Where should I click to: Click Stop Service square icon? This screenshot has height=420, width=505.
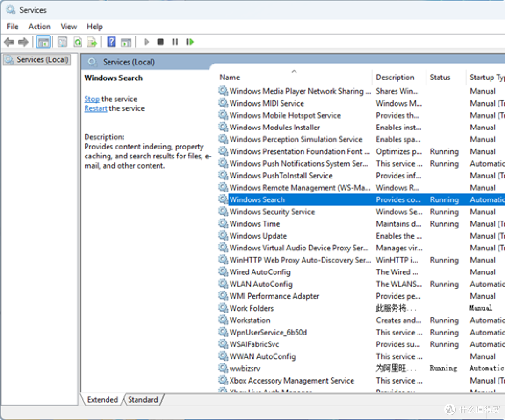click(160, 42)
